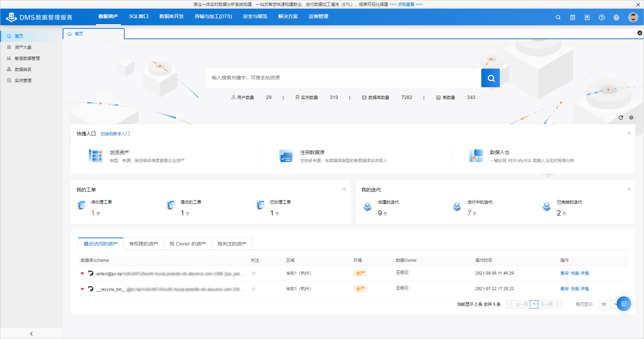
Task: Switch to the 我 Owner 的资产 tab
Action: click(x=188, y=244)
